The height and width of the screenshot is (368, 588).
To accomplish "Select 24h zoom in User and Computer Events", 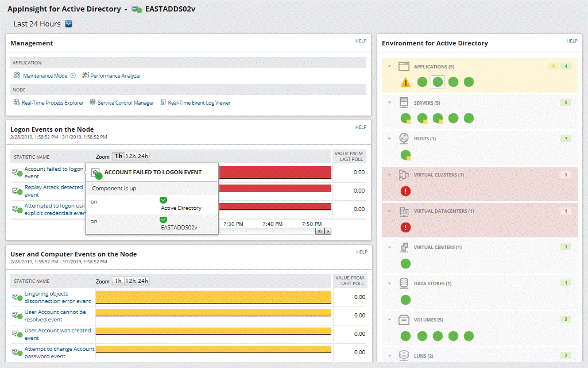I will [x=143, y=281].
